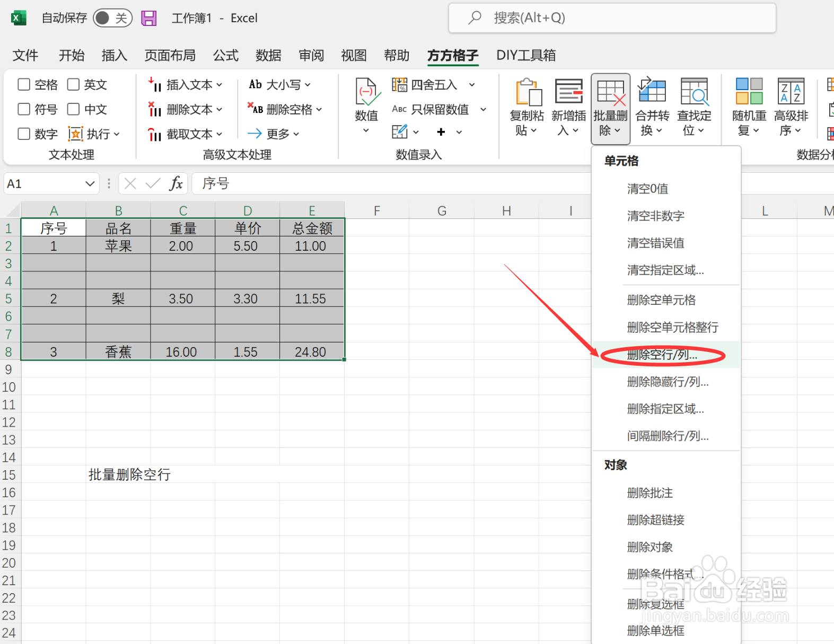Select row header 9

[9, 369]
